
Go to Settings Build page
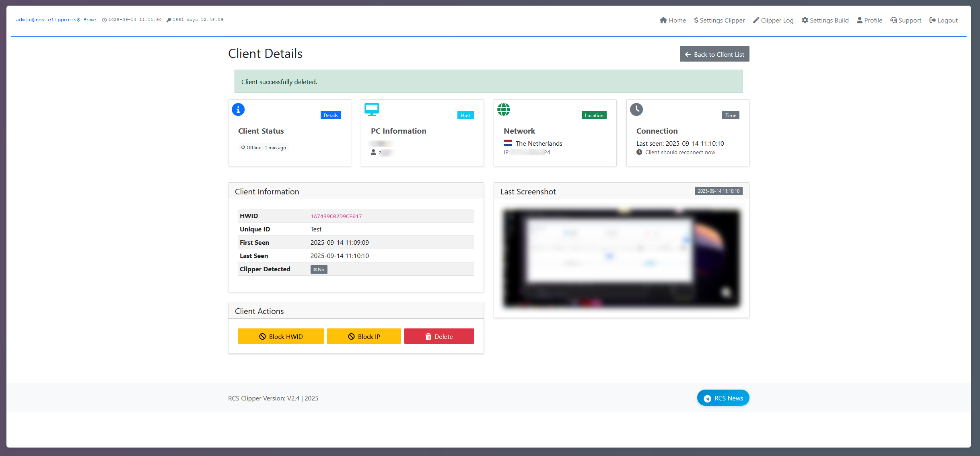click(x=825, y=20)
